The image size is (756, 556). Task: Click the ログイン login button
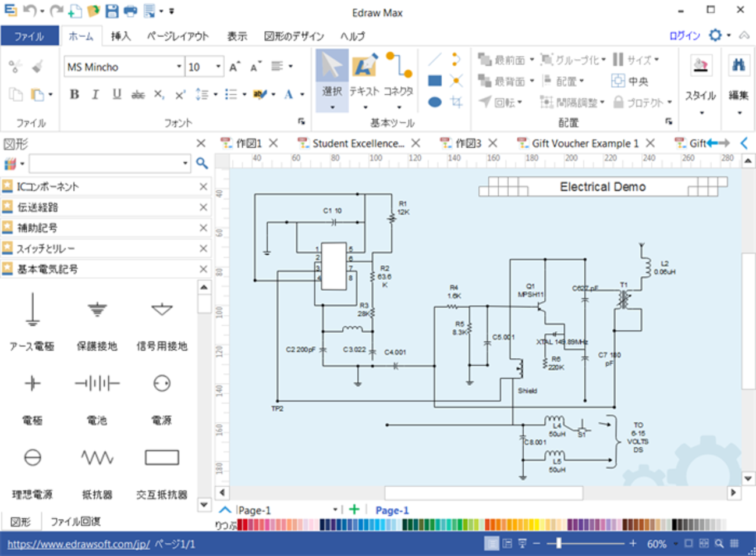(x=684, y=36)
